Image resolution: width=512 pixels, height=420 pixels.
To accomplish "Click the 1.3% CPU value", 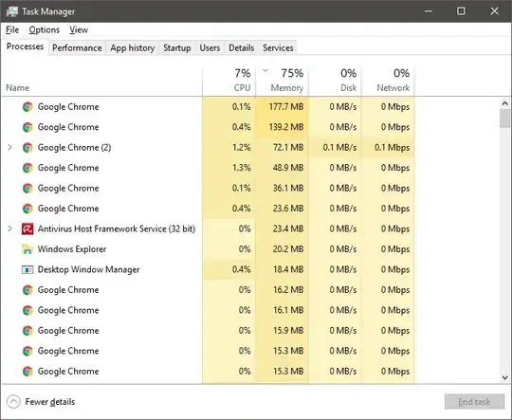I will pos(242,168).
